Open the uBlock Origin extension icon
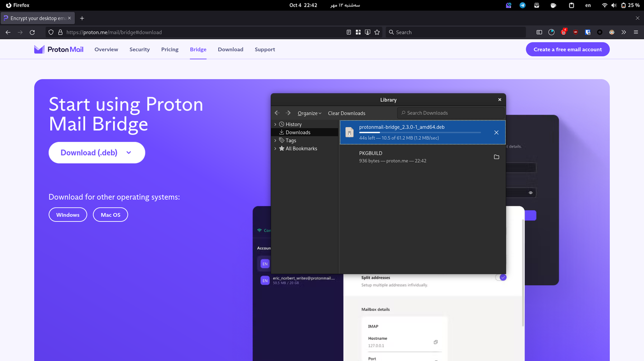The width and height of the screenshot is (644, 361). click(x=576, y=32)
